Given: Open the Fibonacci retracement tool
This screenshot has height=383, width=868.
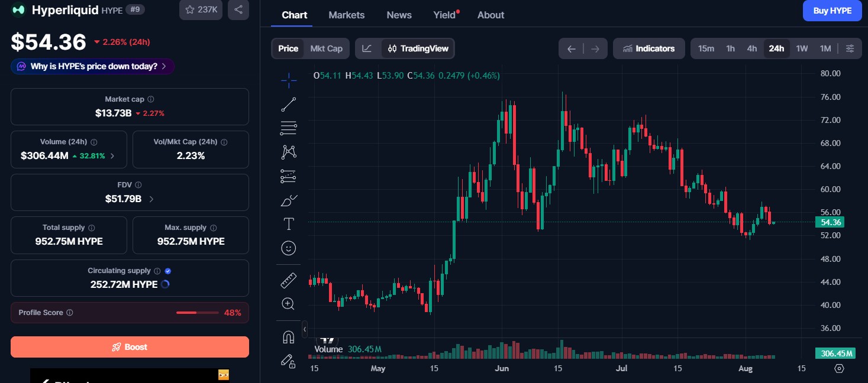Looking at the screenshot, I should [x=288, y=128].
